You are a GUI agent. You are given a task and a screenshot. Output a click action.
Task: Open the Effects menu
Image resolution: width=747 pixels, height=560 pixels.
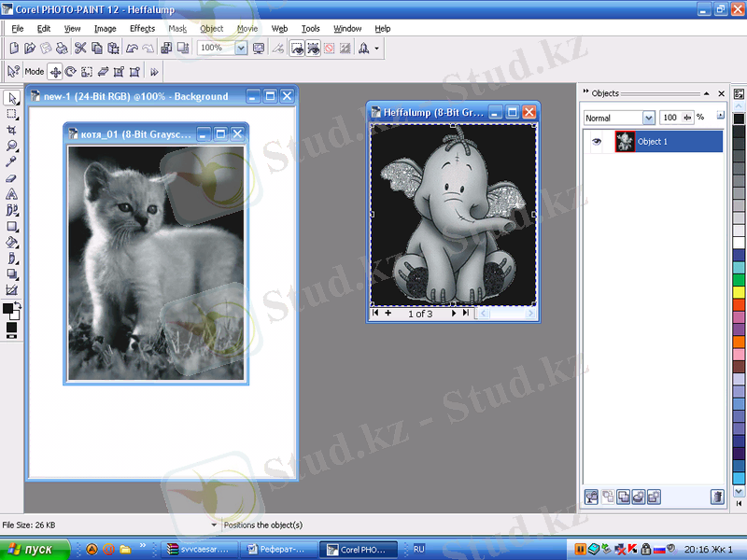click(142, 29)
